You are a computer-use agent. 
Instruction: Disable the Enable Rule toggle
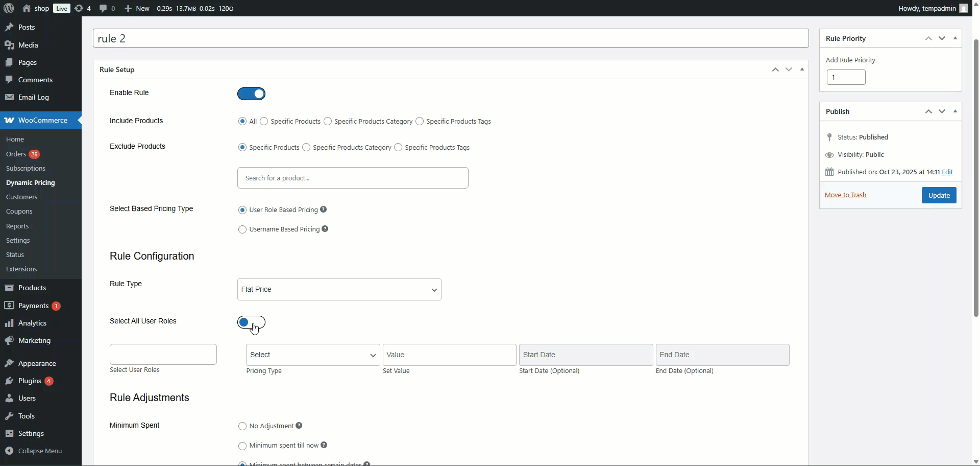[x=251, y=94]
